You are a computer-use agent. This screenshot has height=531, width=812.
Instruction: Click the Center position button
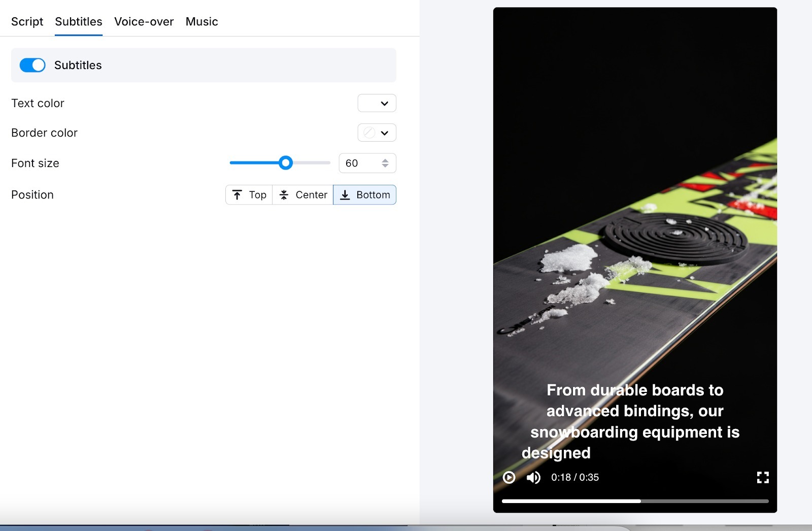click(x=302, y=194)
